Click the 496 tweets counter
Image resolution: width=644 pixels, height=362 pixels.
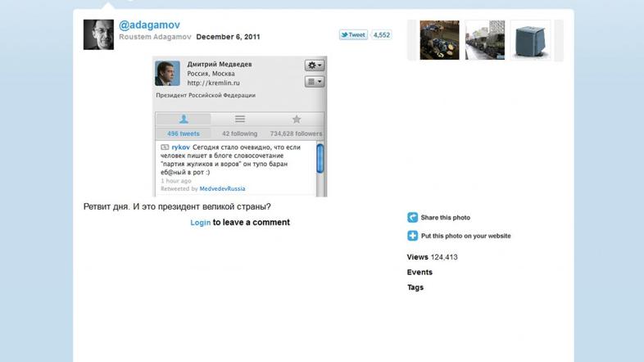[184, 133]
